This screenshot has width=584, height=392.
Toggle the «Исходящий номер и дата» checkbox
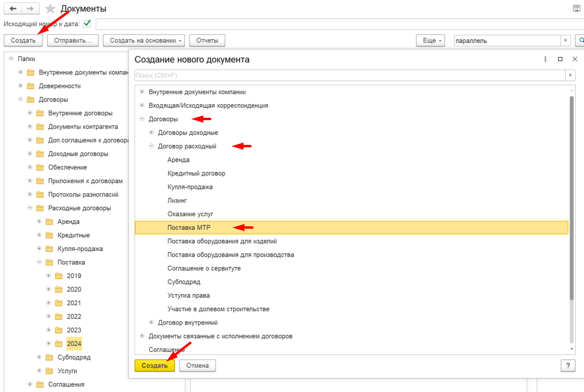pos(87,23)
